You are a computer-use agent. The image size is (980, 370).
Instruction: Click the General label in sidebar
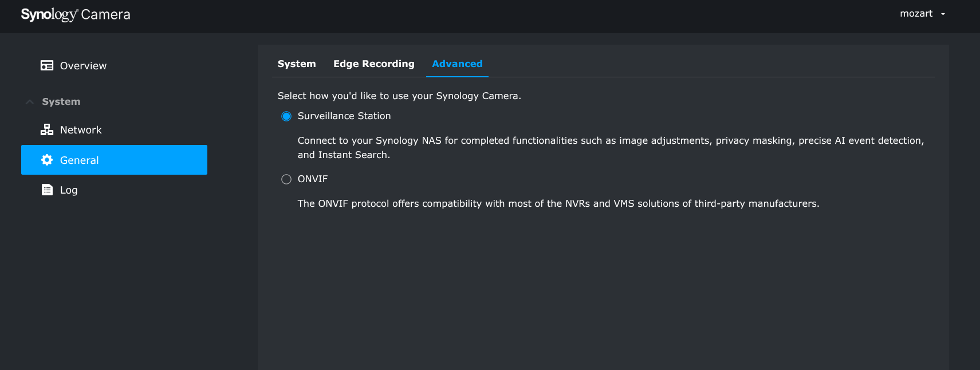(x=79, y=160)
